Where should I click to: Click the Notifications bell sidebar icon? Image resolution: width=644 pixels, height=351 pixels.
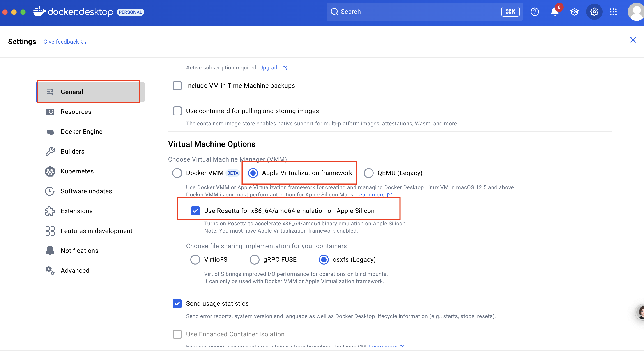pos(50,250)
